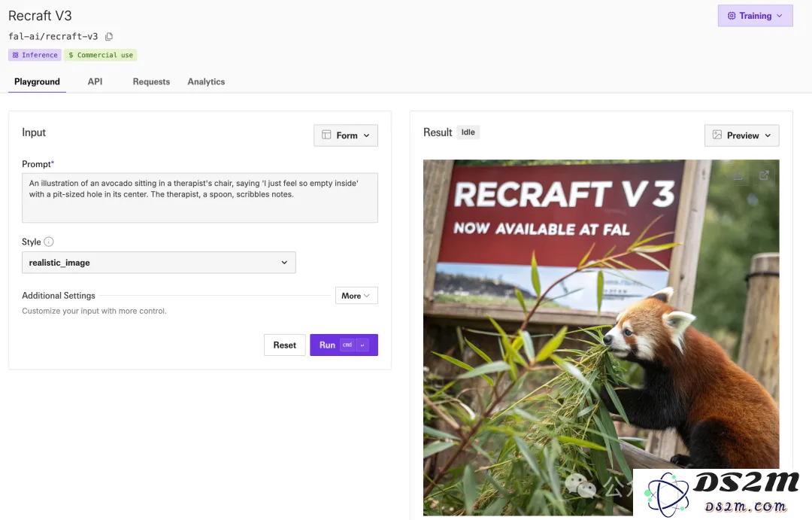Open the Preview dropdown
Image resolution: width=812 pixels, height=520 pixels.
pyautogui.click(x=741, y=135)
